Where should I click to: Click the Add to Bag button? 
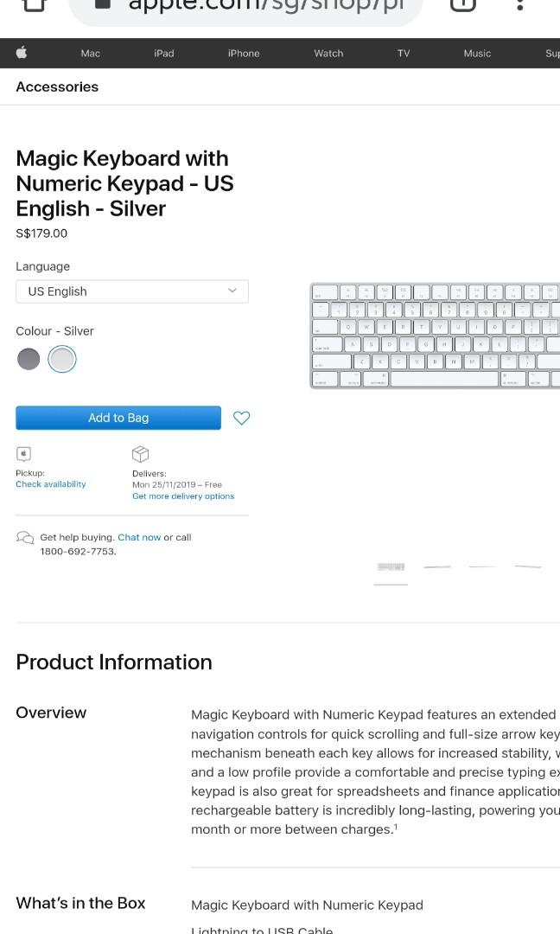118,418
